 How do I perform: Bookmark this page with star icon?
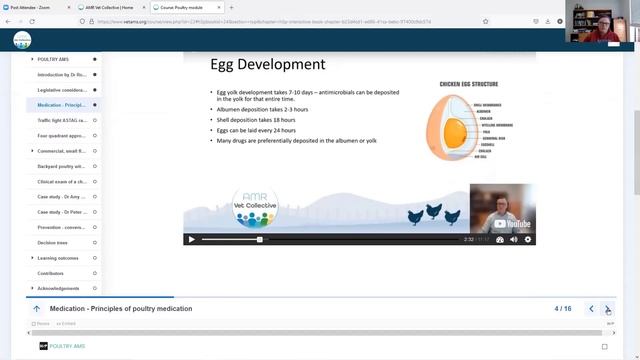click(485, 21)
